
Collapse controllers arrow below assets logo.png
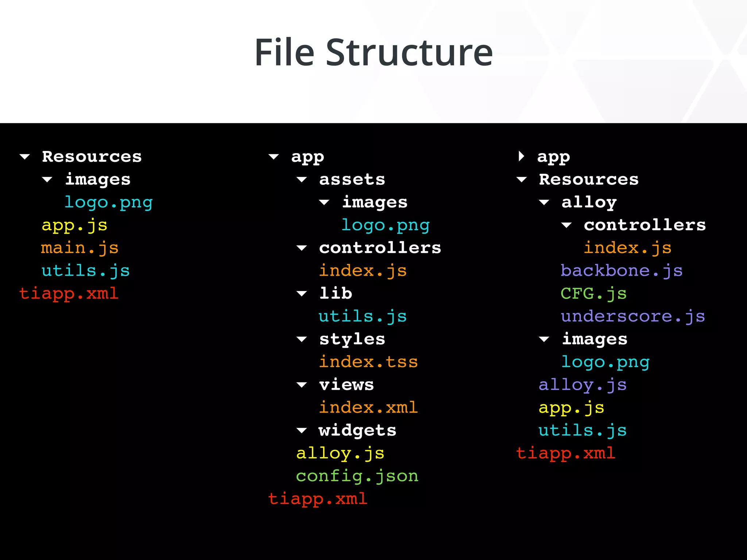pyautogui.click(x=302, y=248)
